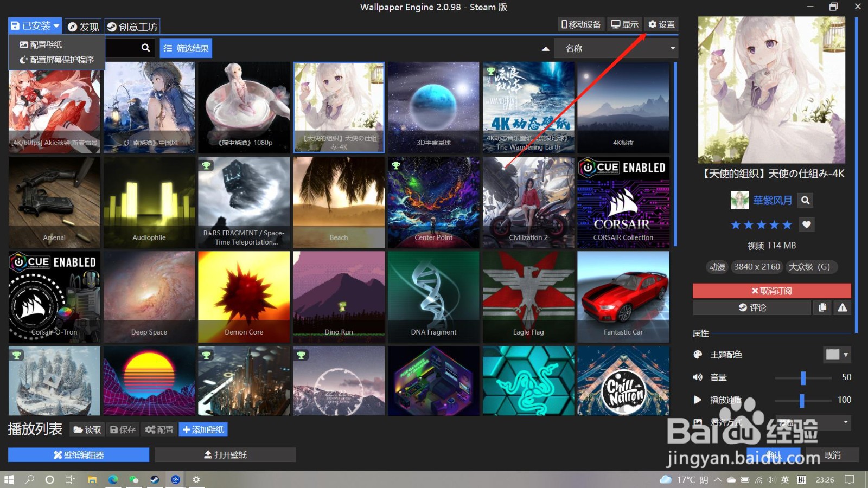Select the Eagle Flag wallpaper
Screen dimensions: 868x488
[x=528, y=297]
